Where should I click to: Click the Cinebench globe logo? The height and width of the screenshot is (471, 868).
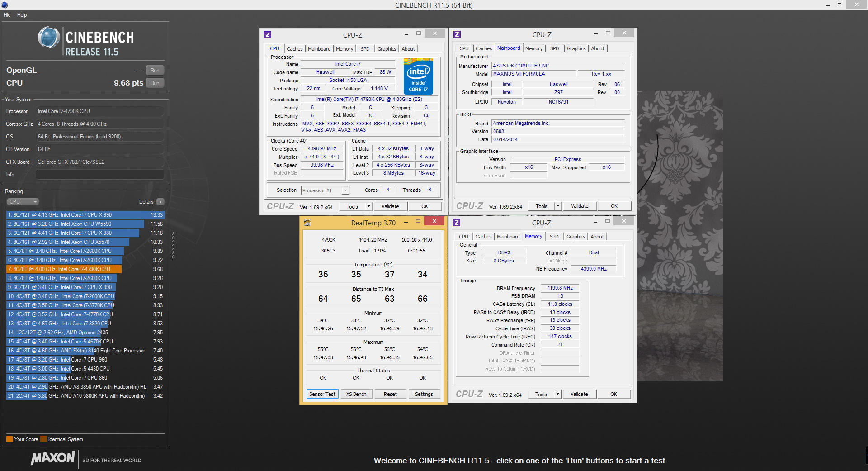[49, 38]
